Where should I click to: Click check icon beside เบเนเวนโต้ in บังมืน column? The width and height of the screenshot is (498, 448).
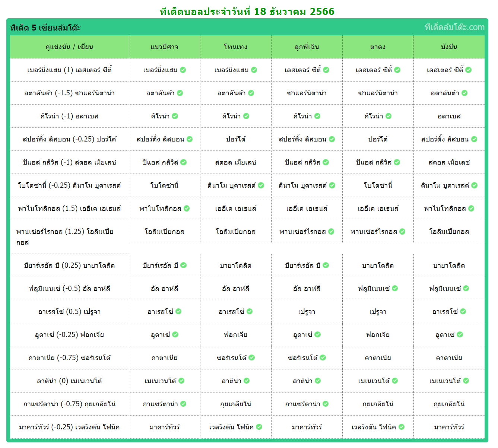pos(466,381)
